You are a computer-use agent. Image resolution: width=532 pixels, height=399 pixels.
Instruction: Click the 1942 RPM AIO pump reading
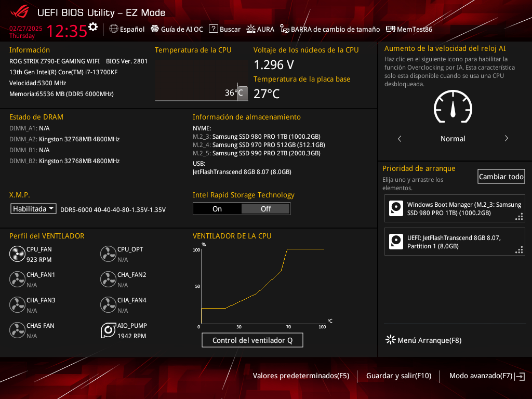(x=131, y=336)
